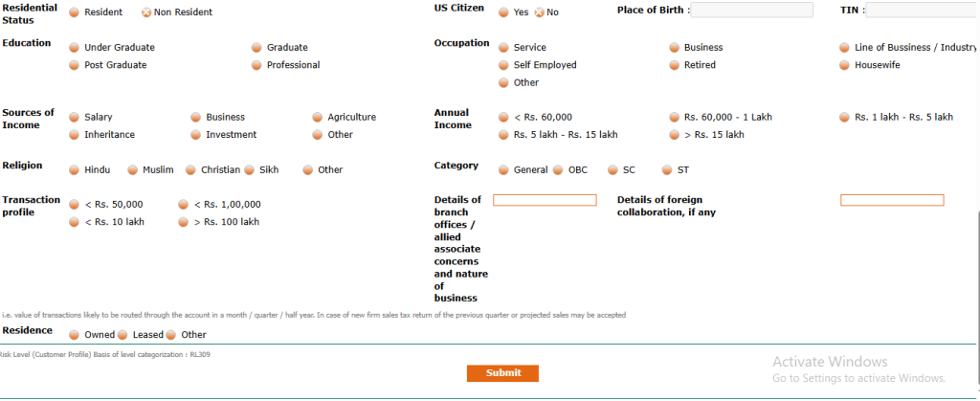Screen dimensions: 980x401
Task: Pick annual income above Rs. 15 lakh
Action: 675,135
